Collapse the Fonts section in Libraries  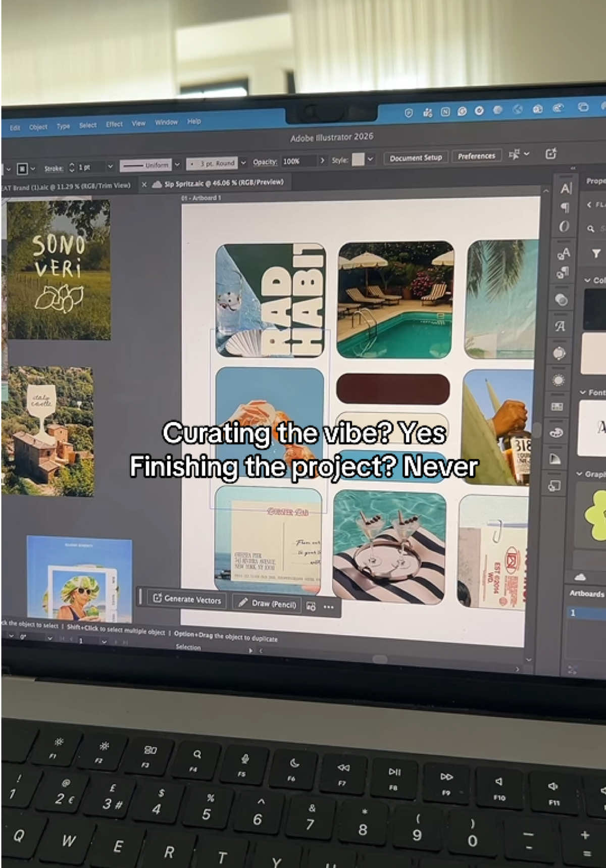click(583, 392)
